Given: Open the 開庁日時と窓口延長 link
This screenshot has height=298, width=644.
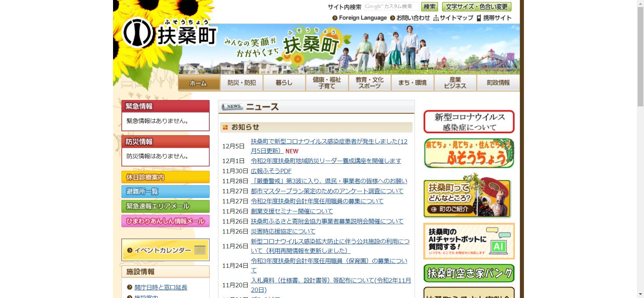Looking at the screenshot, I should pos(161,287).
